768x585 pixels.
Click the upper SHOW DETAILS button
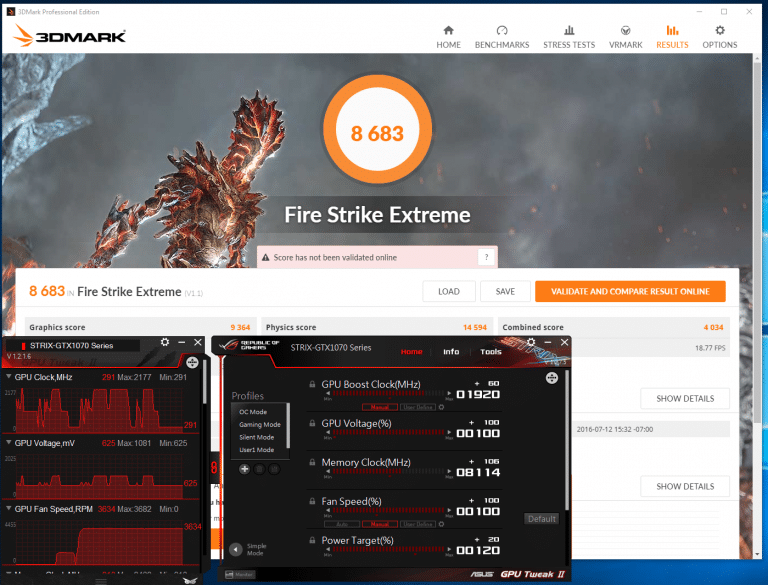coord(685,398)
